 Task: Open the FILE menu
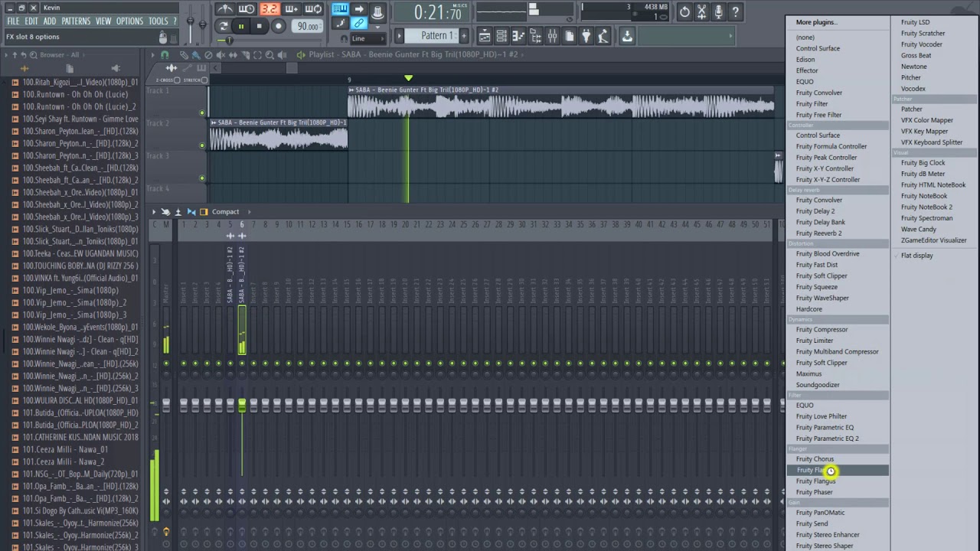13,21
